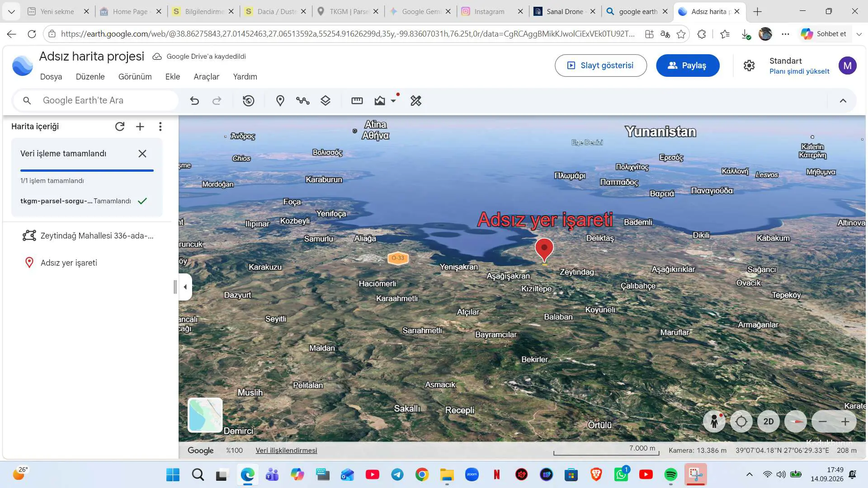Open the map layers tool
The height and width of the screenshot is (488, 868).
click(x=325, y=101)
